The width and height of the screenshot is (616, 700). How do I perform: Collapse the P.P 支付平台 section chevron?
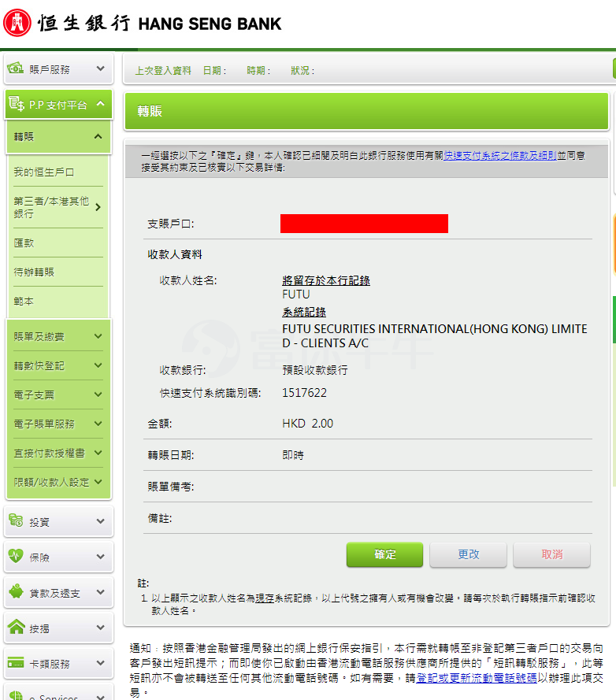[101, 104]
